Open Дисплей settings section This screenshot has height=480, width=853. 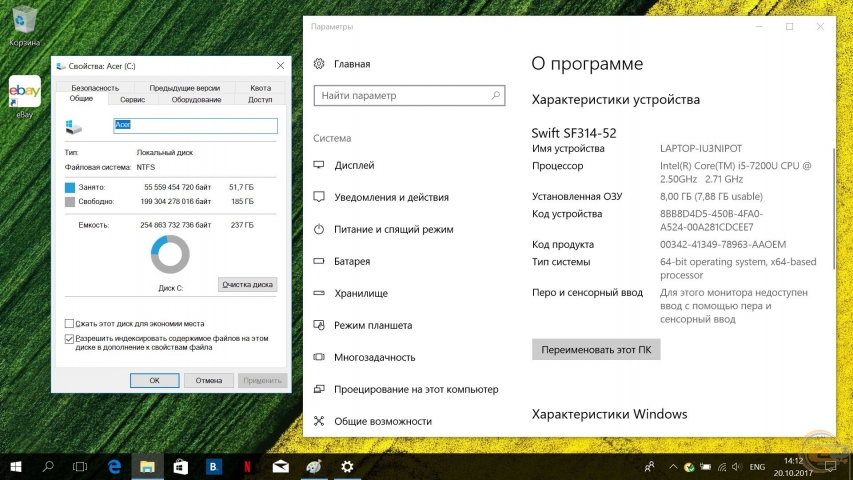[354, 165]
